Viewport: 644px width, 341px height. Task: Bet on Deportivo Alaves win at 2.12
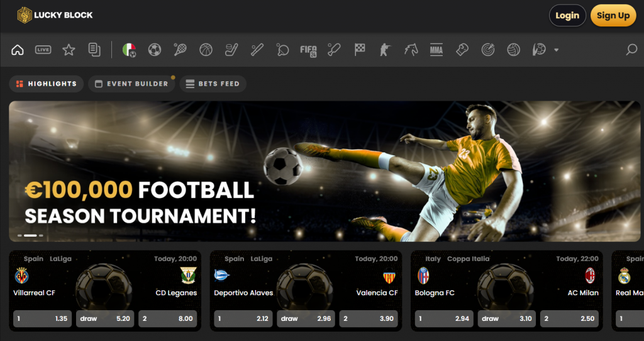point(243,319)
